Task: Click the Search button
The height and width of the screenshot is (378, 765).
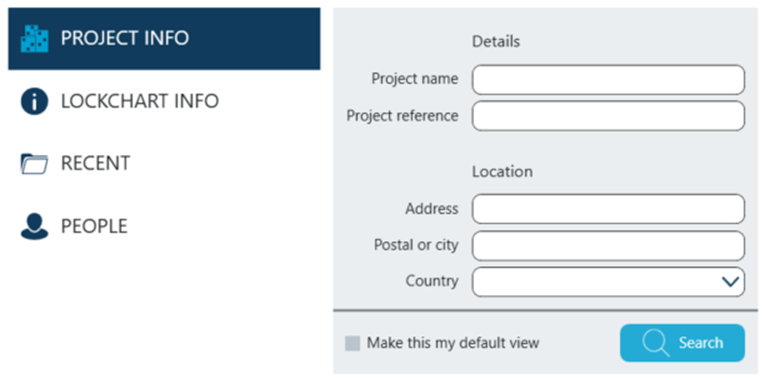Action: pyautogui.click(x=682, y=343)
